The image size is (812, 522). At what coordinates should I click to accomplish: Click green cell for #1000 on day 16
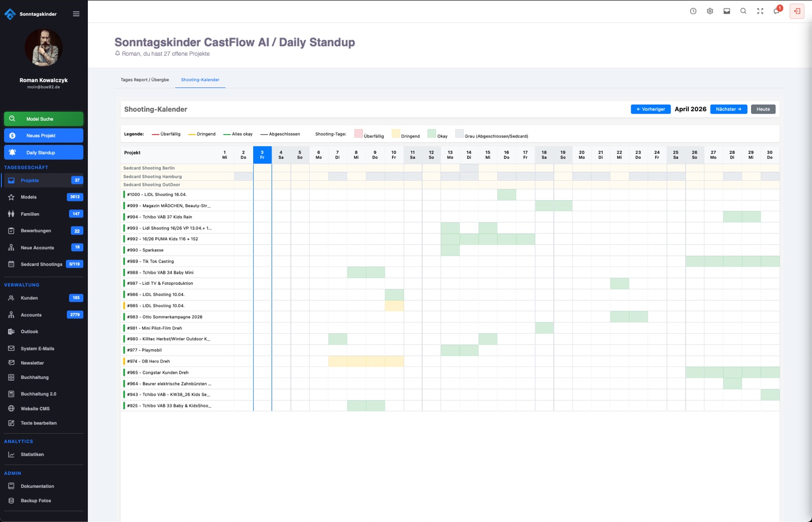point(506,194)
